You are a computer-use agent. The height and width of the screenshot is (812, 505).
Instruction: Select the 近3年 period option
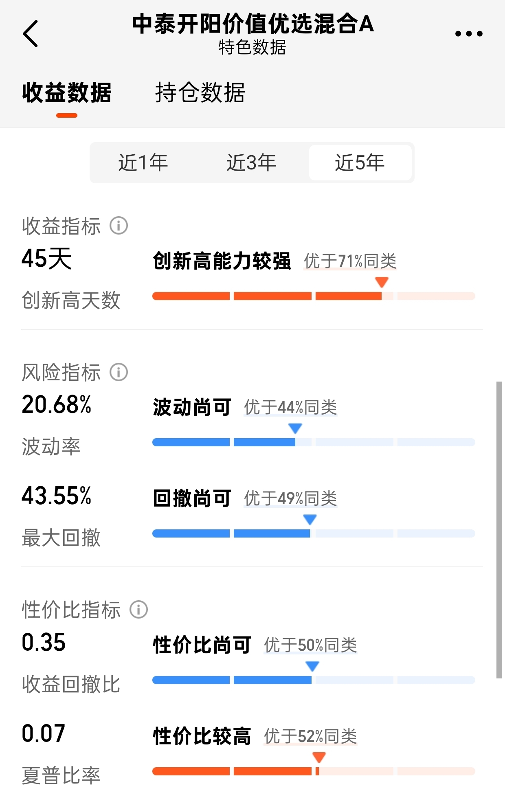point(251,163)
